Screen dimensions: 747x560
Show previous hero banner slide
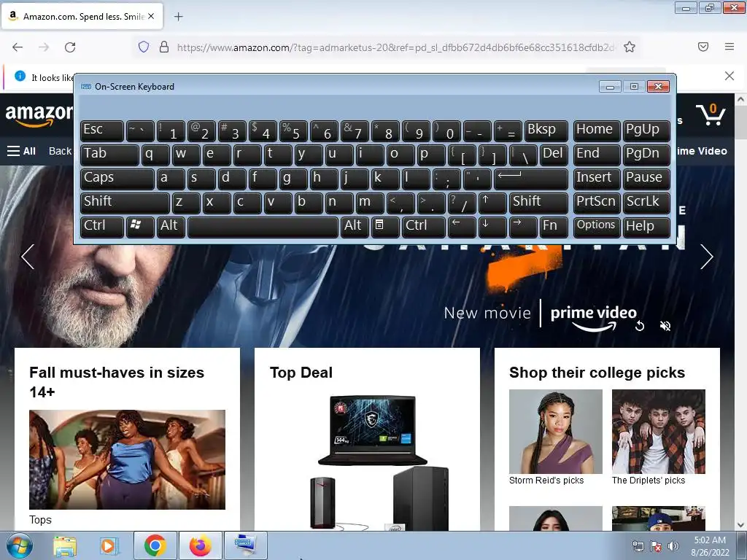[x=28, y=257]
